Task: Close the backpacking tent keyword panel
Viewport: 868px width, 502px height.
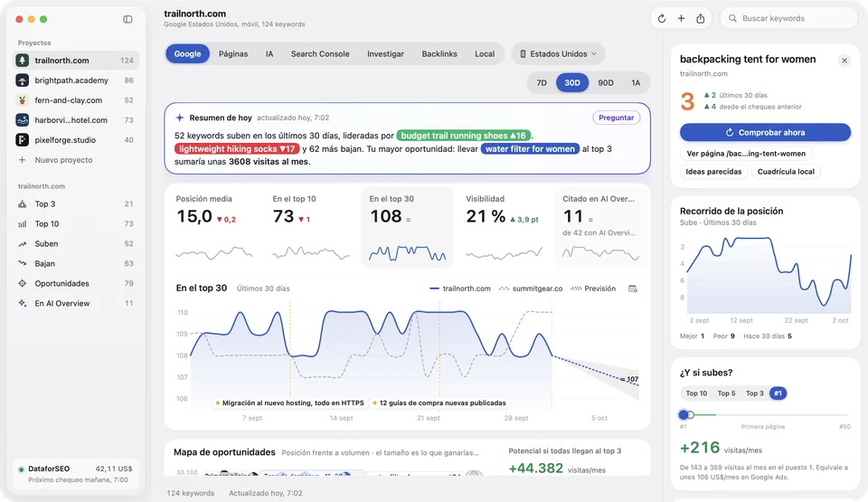Action: [844, 61]
